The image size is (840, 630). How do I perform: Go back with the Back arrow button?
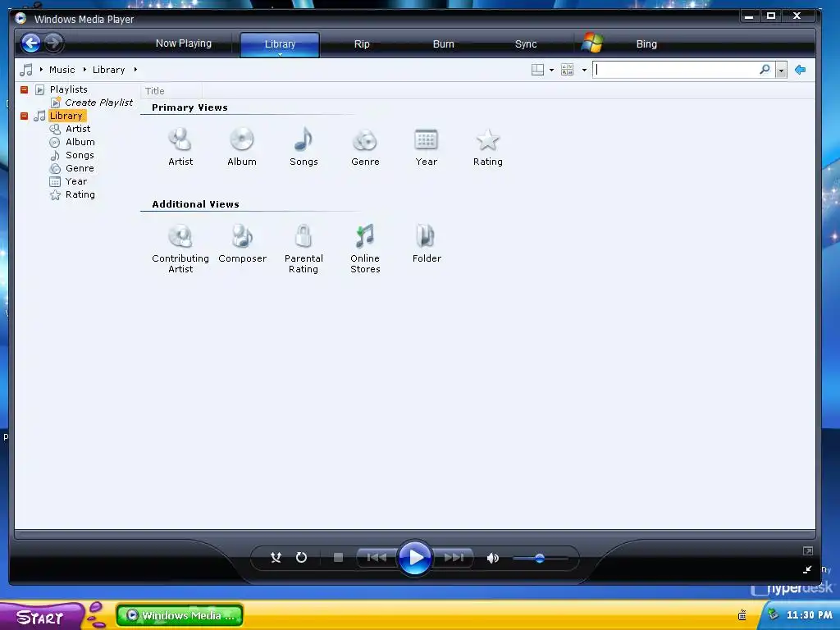(x=31, y=43)
